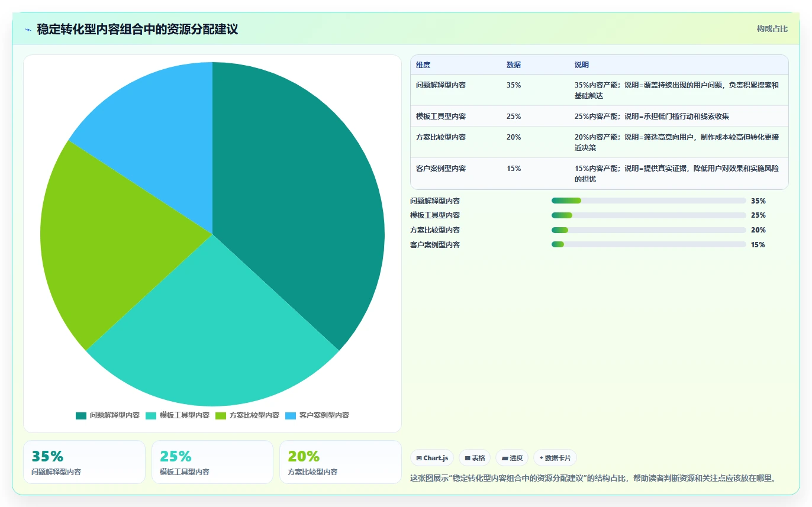Click the 15% progress bar for 客户案例型内容
This screenshot has height=507, width=812.
pos(649,244)
